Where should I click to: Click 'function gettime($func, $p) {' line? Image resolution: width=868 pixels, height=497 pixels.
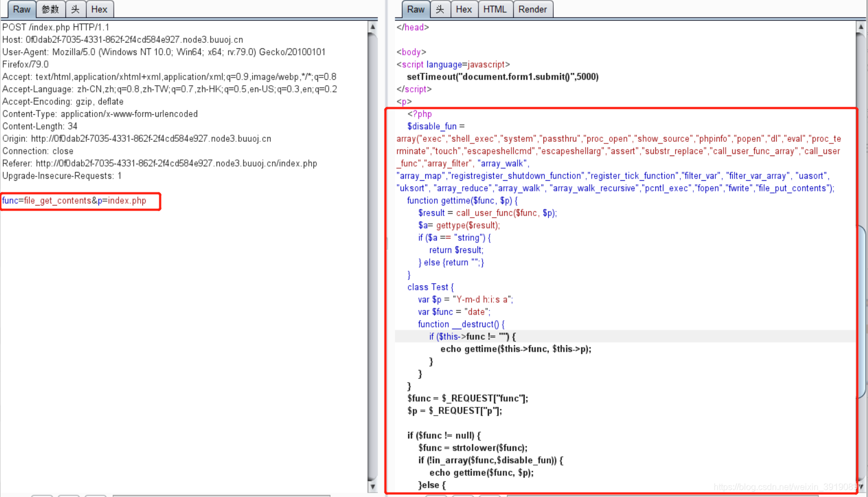tap(462, 201)
